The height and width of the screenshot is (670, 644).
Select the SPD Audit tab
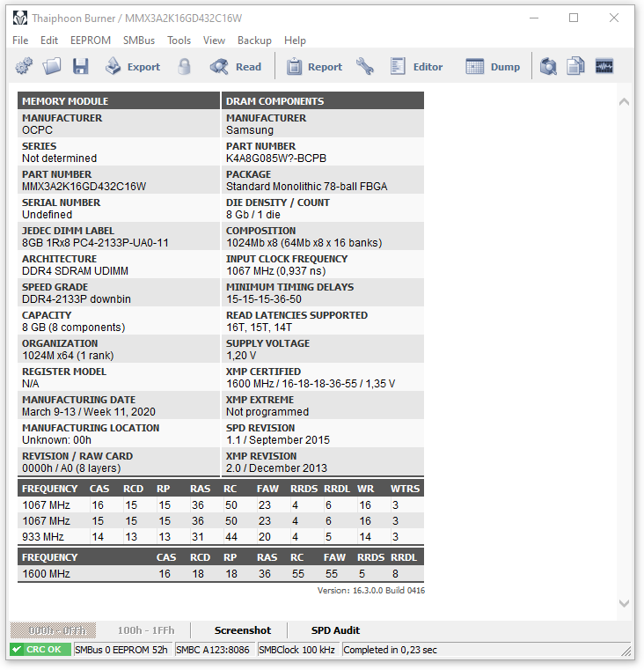[x=335, y=630]
